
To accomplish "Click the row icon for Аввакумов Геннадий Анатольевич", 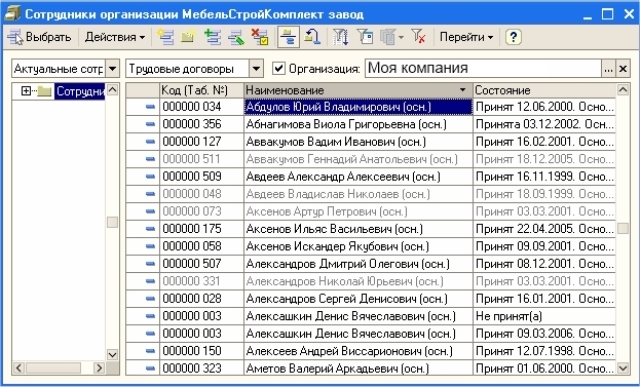I will coord(151,159).
